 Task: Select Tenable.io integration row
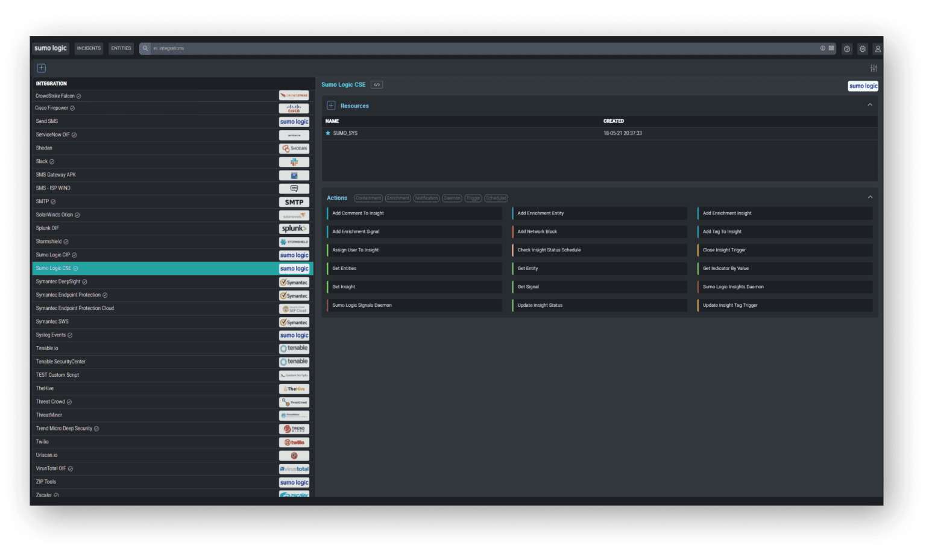[173, 348]
